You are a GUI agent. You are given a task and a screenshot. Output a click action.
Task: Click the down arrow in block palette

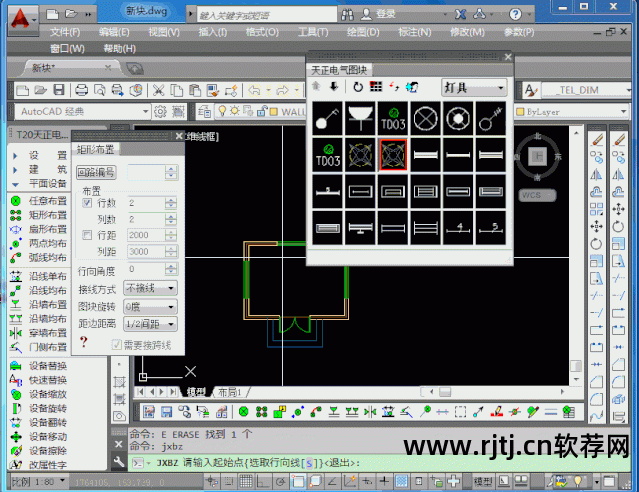click(x=333, y=88)
